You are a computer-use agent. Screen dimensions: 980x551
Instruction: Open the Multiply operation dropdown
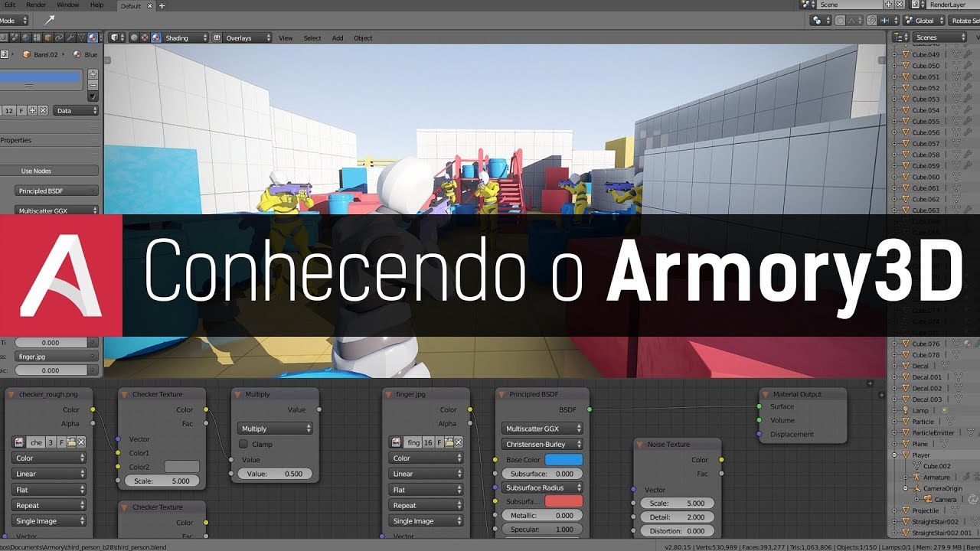[x=275, y=429]
